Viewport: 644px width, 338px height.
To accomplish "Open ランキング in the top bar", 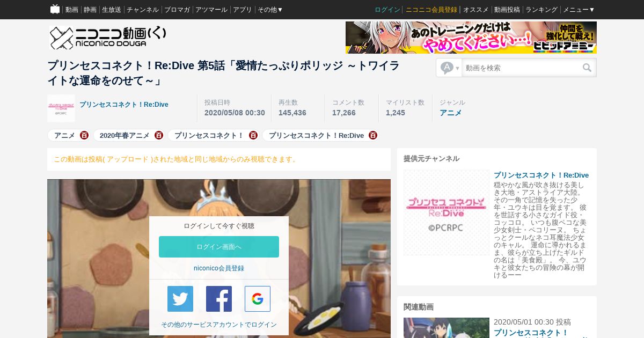I will 541,10.
